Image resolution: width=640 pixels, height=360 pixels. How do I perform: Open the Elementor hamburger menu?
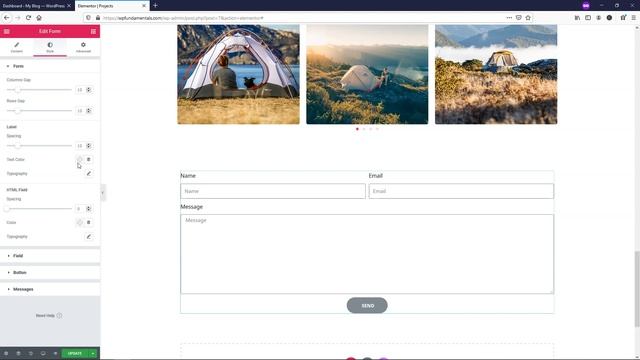pyautogui.click(x=7, y=31)
